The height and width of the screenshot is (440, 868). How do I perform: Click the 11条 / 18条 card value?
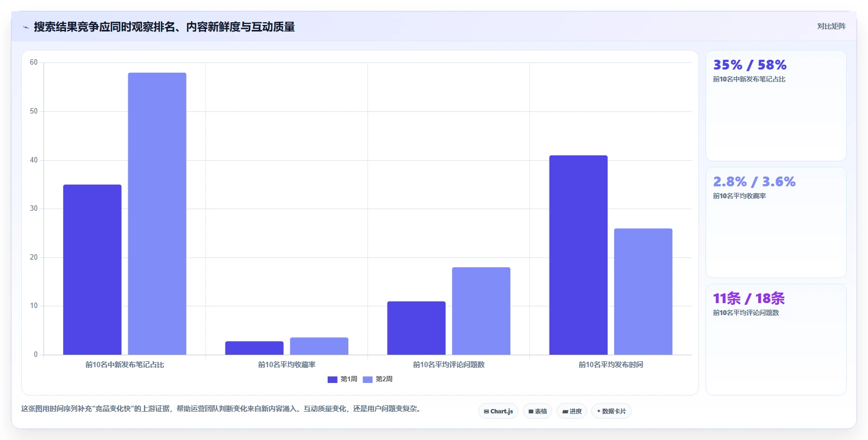click(x=748, y=298)
